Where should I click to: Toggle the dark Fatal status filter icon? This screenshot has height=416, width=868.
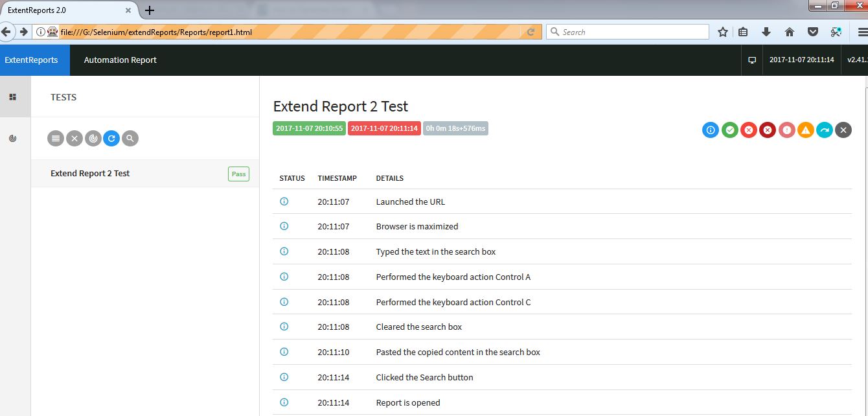click(x=768, y=130)
